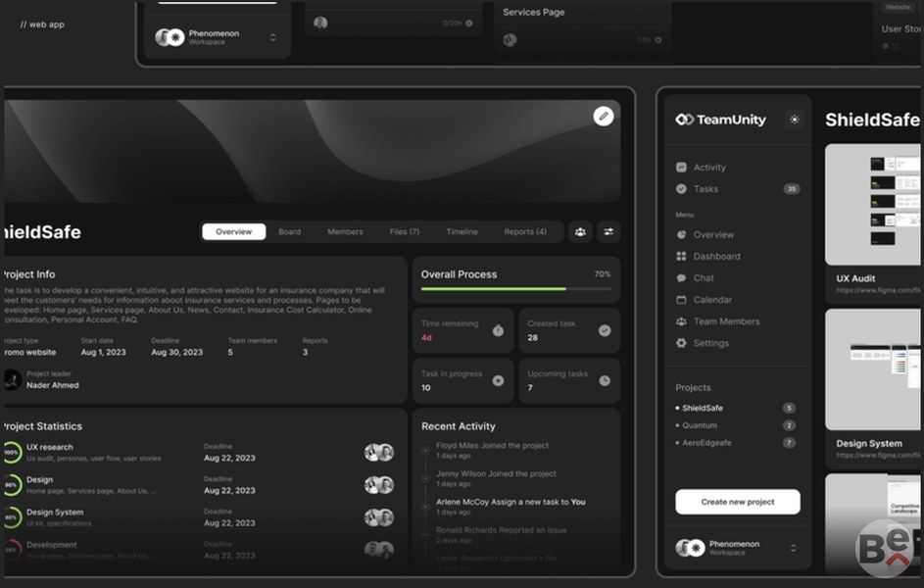924x588 pixels.
Task: Open Settings gear in the sidebar
Action: [x=703, y=343]
